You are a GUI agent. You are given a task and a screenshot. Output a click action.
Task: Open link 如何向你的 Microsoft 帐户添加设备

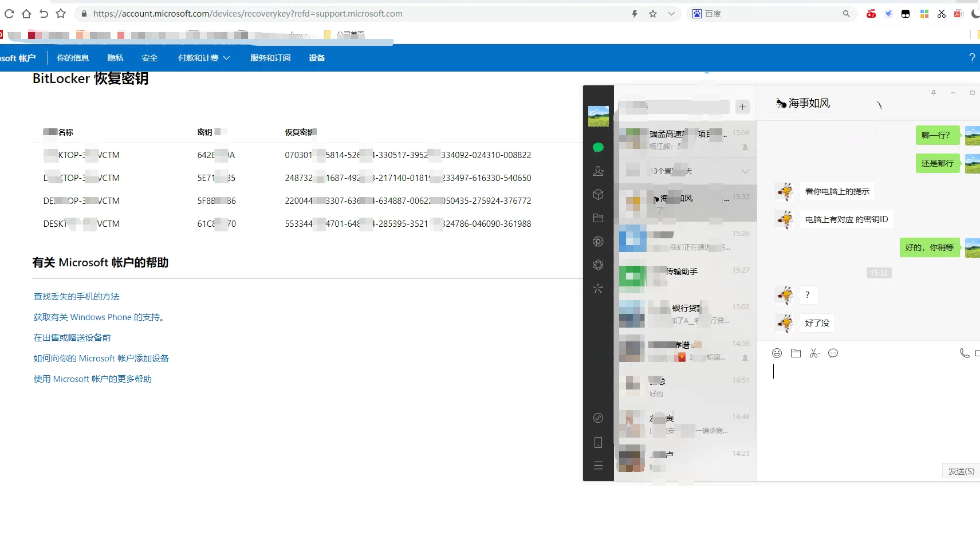pos(101,359)
